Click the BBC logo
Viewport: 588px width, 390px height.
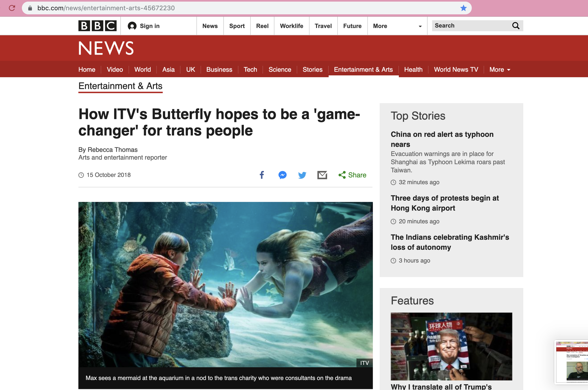[97, 26]
